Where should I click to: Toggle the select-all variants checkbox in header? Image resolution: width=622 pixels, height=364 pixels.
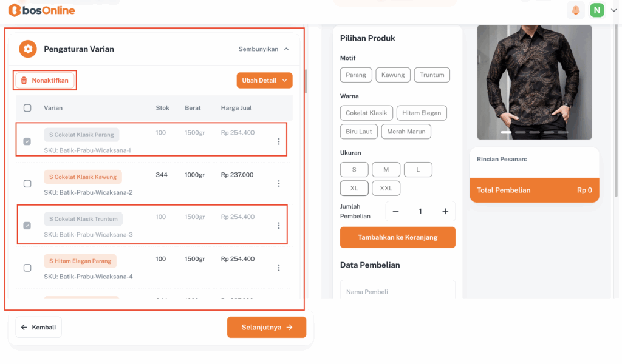point(27,108)
